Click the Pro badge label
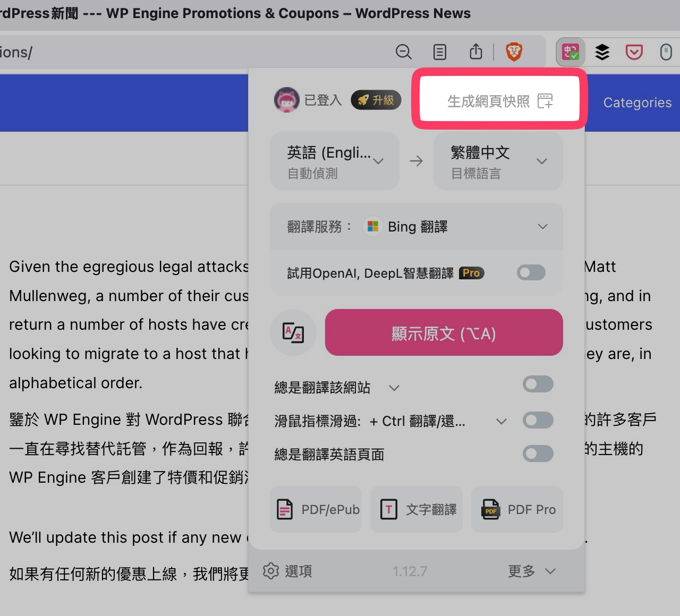The height and width of the screenshot is (616, 680). click(471, 273)
